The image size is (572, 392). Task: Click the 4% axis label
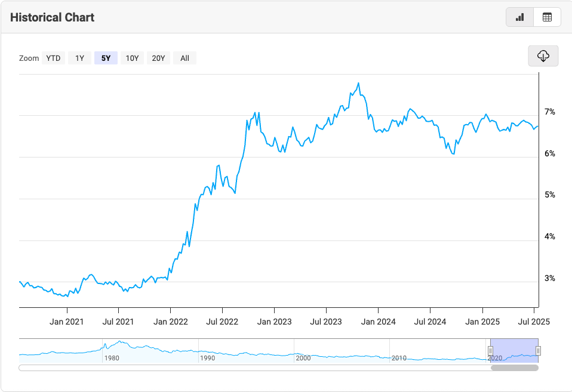click(550, 237)
